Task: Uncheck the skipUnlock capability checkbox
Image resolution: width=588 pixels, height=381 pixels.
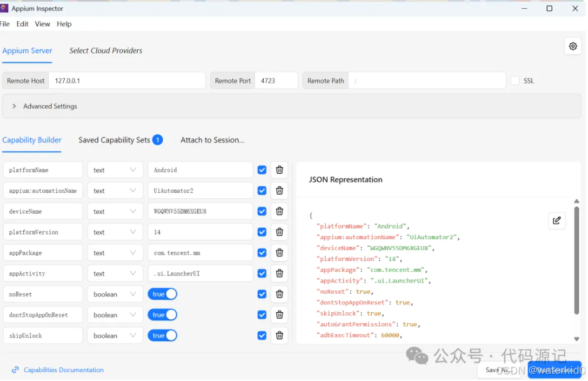Action: 263,336
